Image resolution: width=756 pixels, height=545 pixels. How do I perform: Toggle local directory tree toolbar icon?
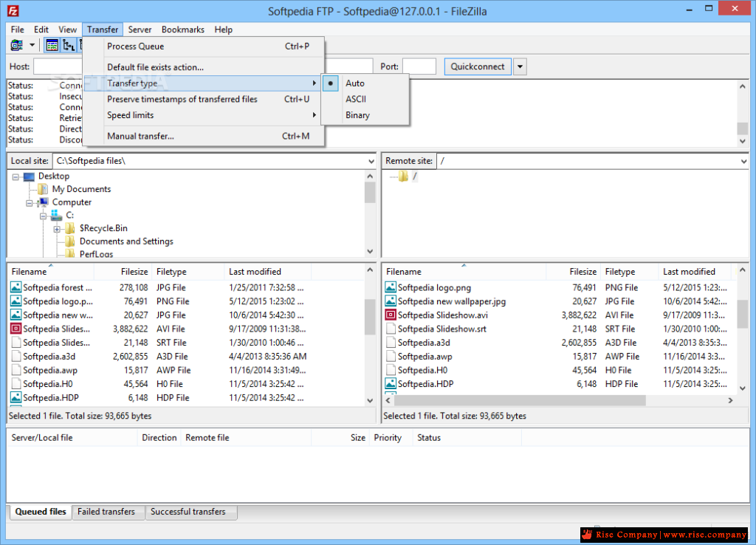coord(69,45)
